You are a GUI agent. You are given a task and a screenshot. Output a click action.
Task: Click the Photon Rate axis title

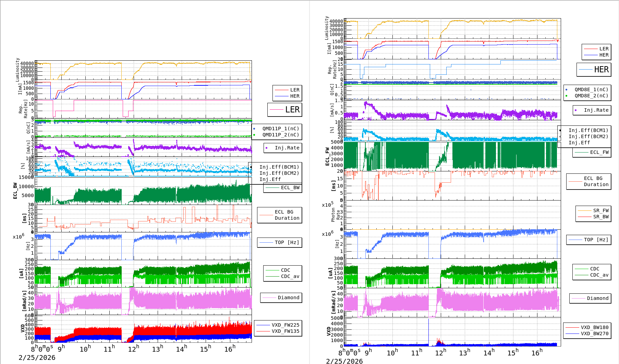click(336, 215)
